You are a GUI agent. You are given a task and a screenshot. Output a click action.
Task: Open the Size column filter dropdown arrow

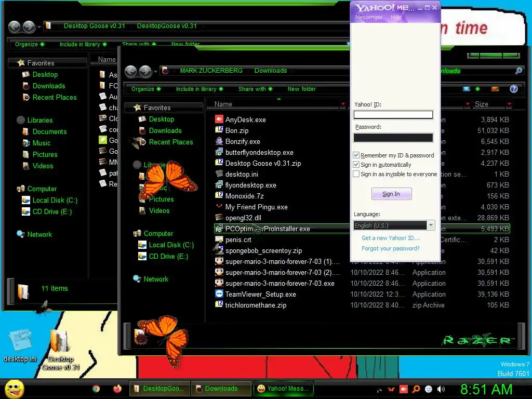click(x=509, y=104)
